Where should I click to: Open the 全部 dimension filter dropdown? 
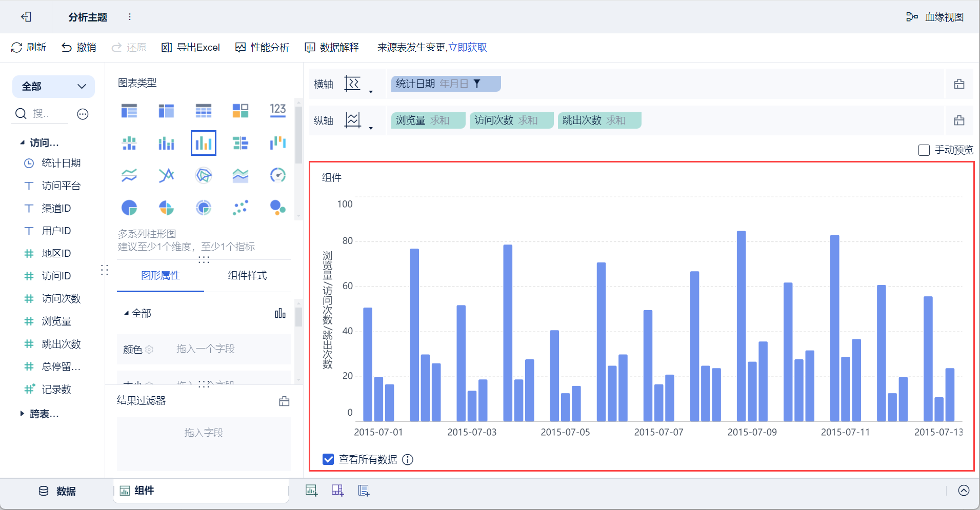pyautogui.click(x=53, y=86)
